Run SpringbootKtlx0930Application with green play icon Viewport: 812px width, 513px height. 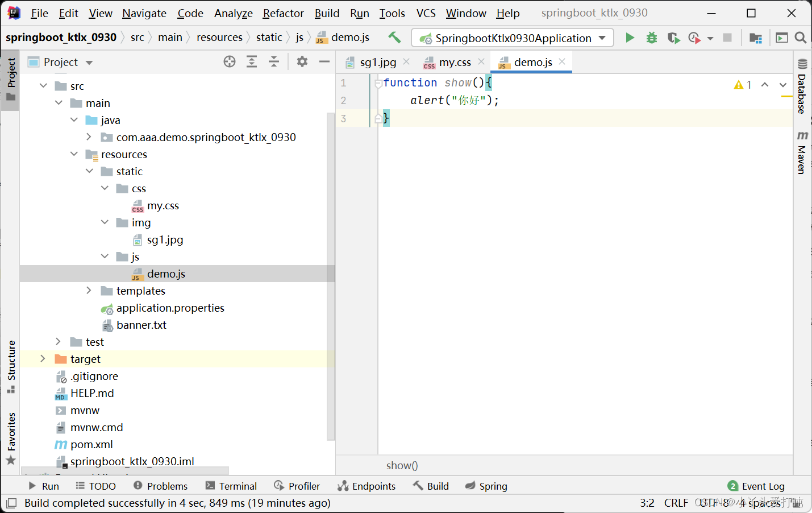[x=630, y=38]
